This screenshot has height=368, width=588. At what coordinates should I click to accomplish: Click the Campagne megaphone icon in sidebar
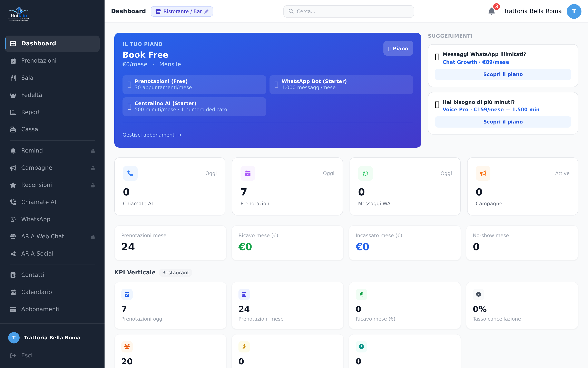click(x=13, y=168)
